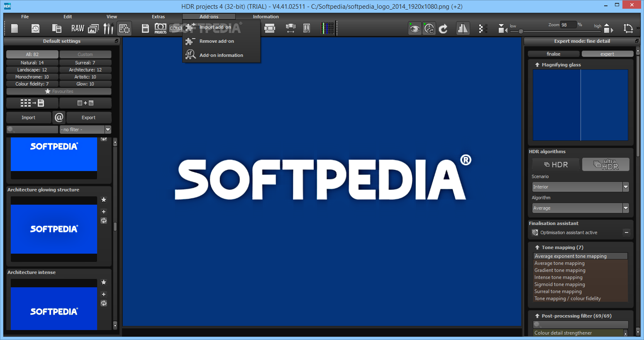Select the ultra HDR algorithm button

click(x=606, y=164)
